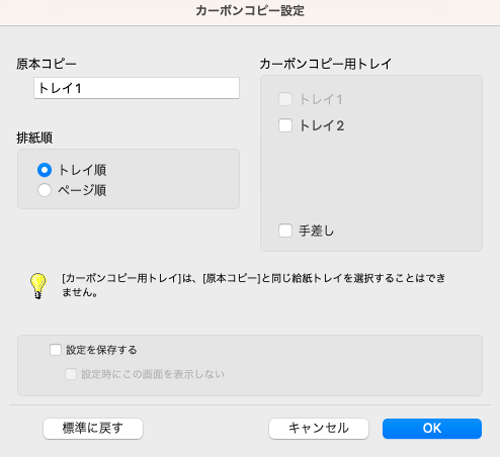Tick the 設定を保存する checkbox
Screen dimensions: 500x457
point(56,350)
